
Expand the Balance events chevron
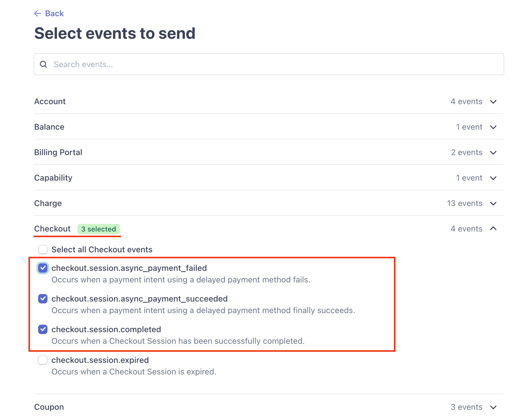(x=493, y=127)
